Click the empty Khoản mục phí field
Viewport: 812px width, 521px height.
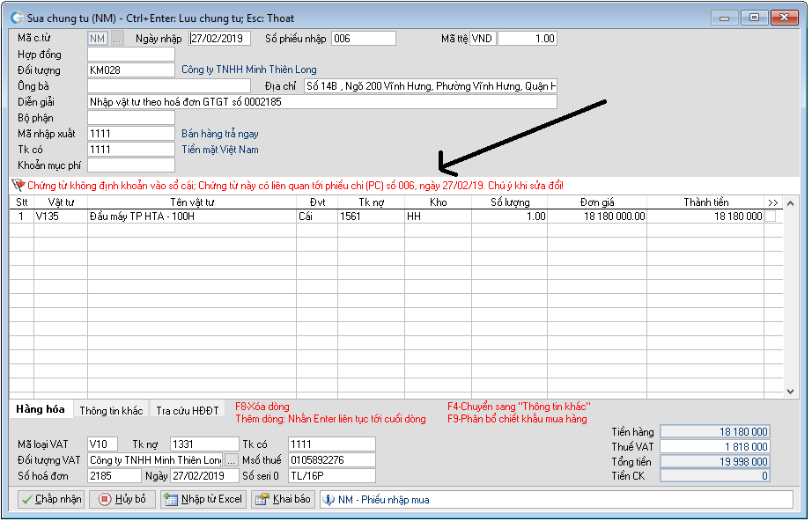tap(131, 165)
